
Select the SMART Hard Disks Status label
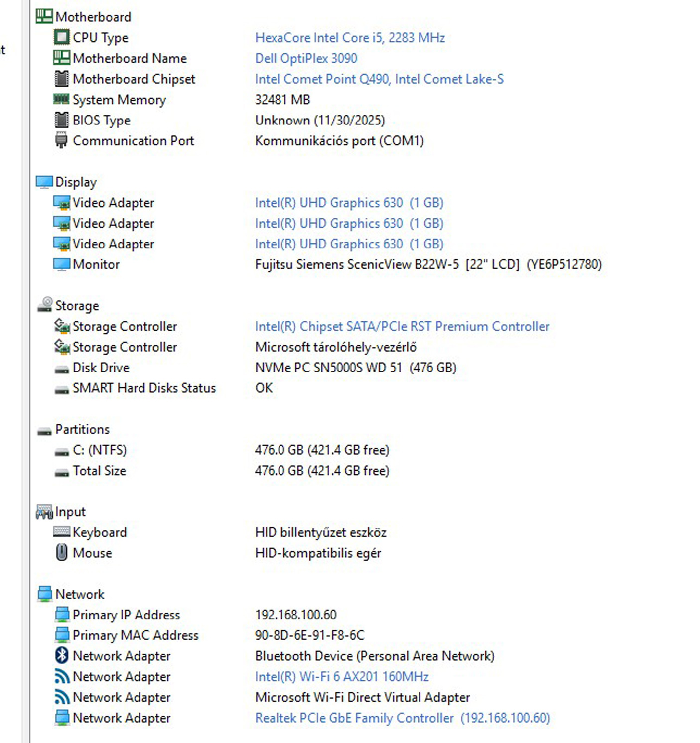[144, 388]
